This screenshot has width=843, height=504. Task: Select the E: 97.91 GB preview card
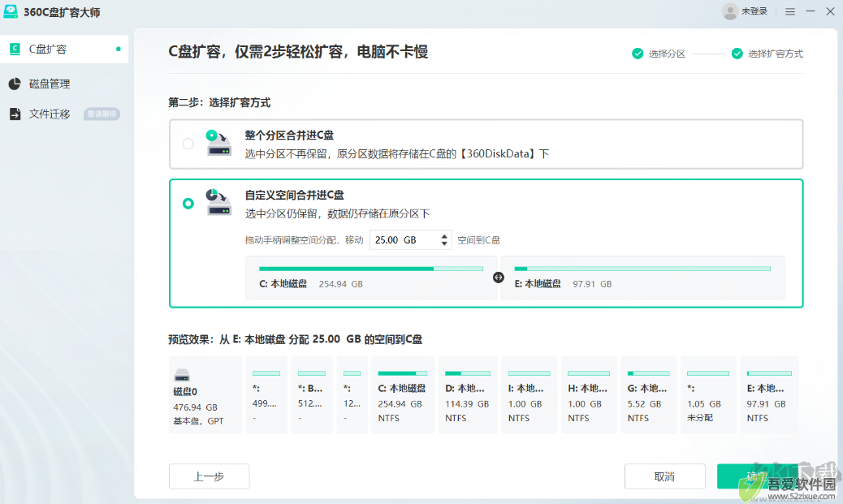click(x=769, y=394)
